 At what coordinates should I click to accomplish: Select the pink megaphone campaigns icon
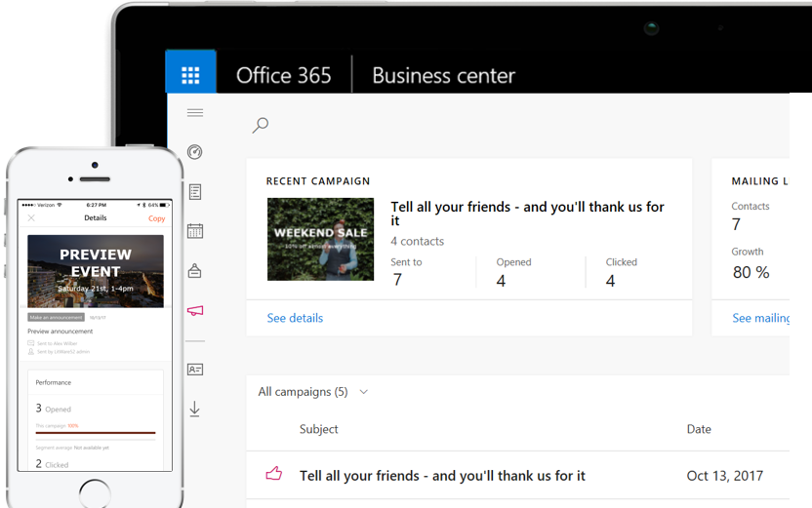tap(195, 310)
